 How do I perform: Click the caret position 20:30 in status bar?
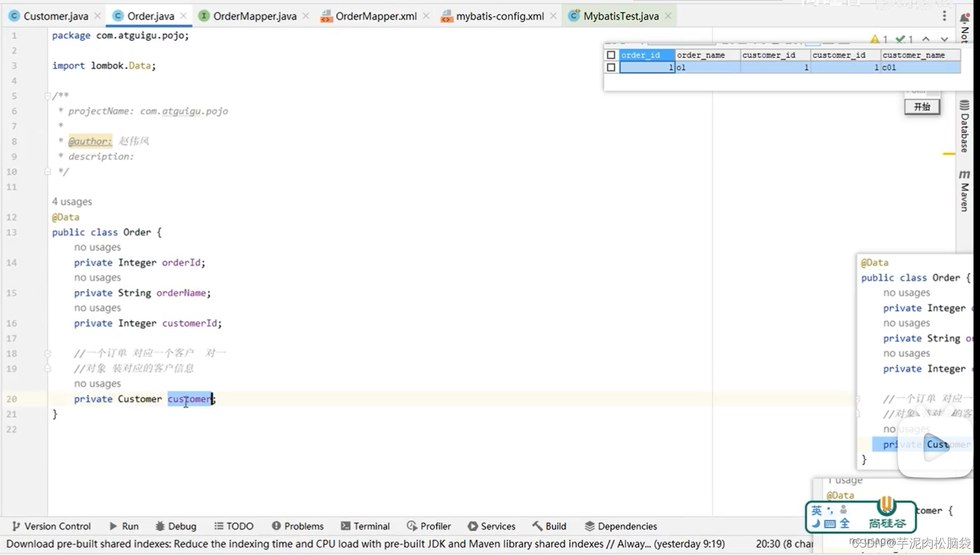[784, 544]
